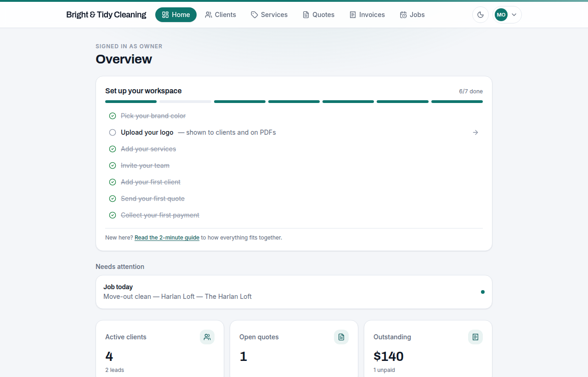Click the 6/7 done counter

pyautogui.click(x=471, y=91)
